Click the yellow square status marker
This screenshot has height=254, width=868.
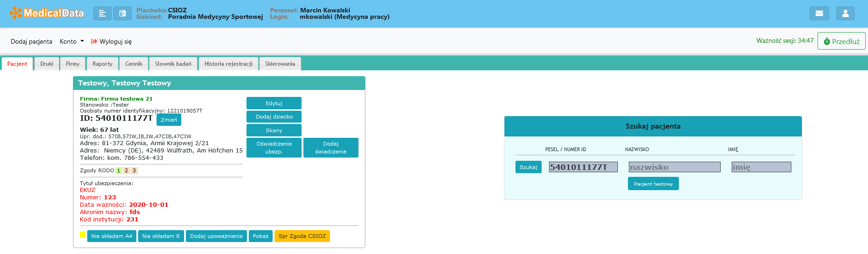83,235
